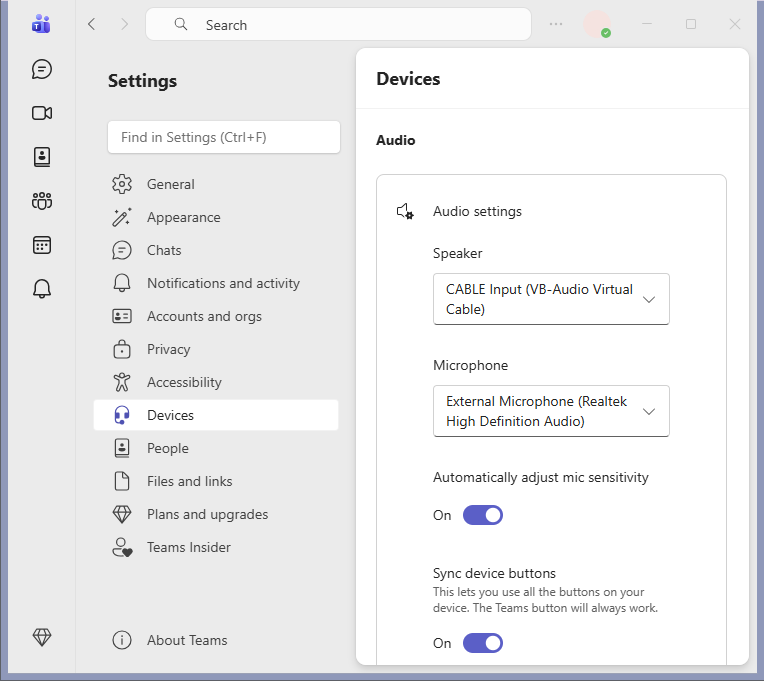Click the Plans and upgrades diamond icon
The width and height of the screenshot is (764, 681).
[x=122, y=514]
